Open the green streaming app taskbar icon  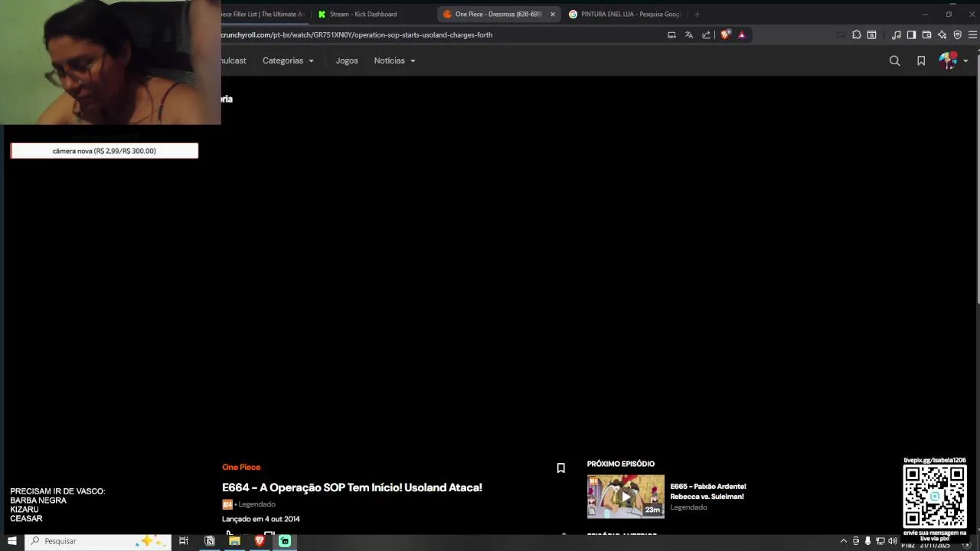pos(285,541)
